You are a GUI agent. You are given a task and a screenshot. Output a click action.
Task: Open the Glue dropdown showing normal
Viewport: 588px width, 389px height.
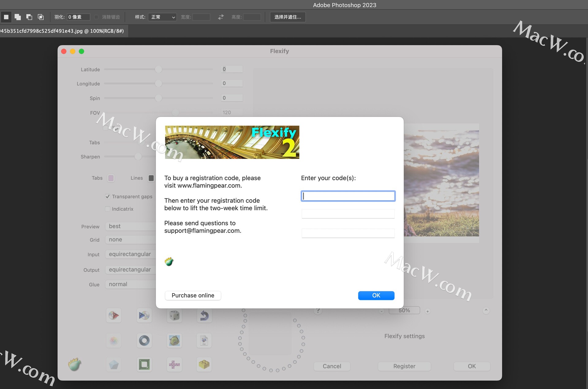(131, 284)
